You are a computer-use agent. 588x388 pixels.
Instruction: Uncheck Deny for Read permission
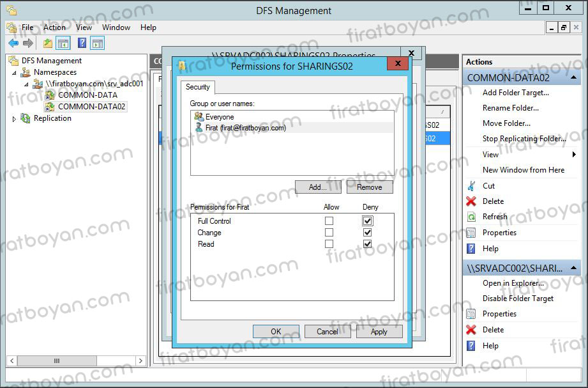[x=368, y=244]
